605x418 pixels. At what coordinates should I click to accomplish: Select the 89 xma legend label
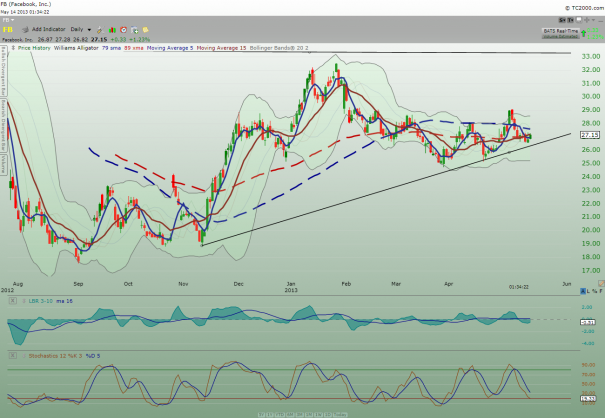click(134, 48)
